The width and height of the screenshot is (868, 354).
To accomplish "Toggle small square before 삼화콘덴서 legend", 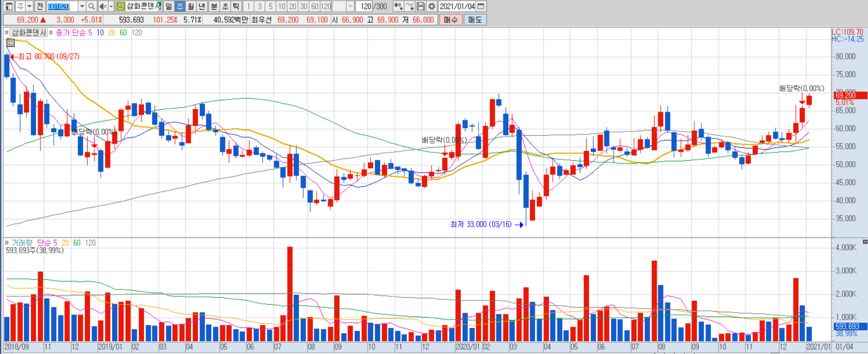I will [x=7, y=33].
